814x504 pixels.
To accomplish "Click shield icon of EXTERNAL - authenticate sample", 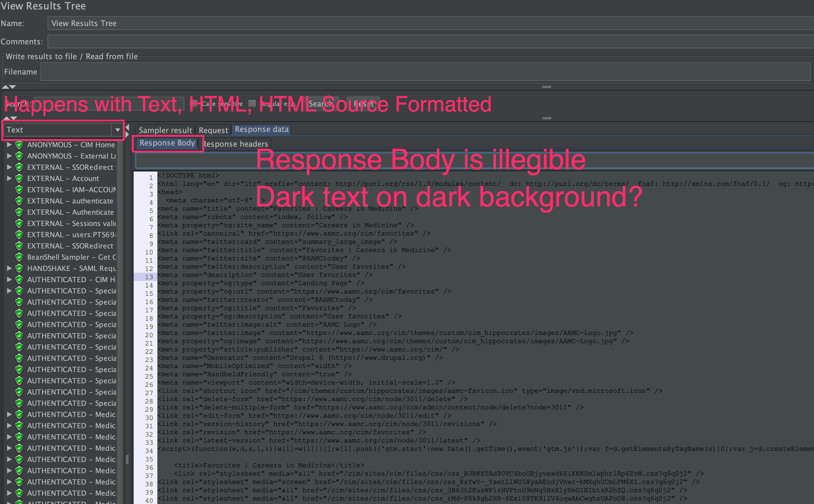I will (x=19, y=201).
